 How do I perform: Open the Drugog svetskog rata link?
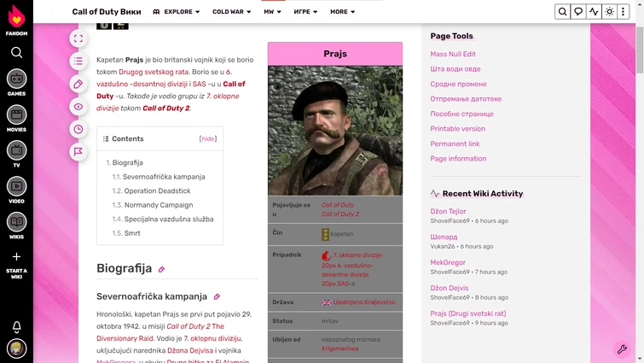[154, 72]
